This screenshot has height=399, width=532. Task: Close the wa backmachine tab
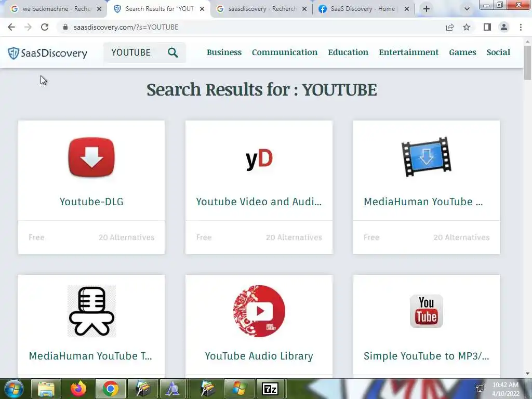(99, 9)
